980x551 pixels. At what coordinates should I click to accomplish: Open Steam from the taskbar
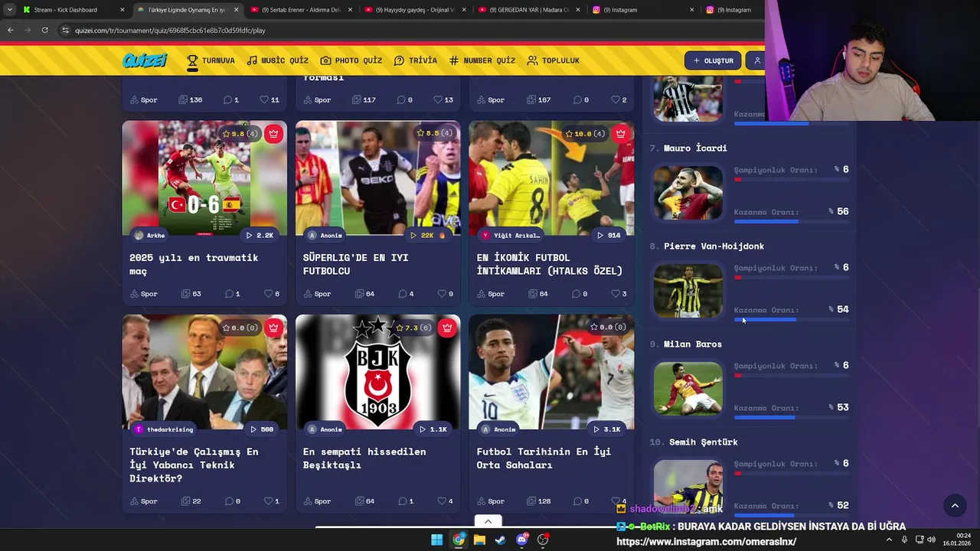tap(500, 540)
